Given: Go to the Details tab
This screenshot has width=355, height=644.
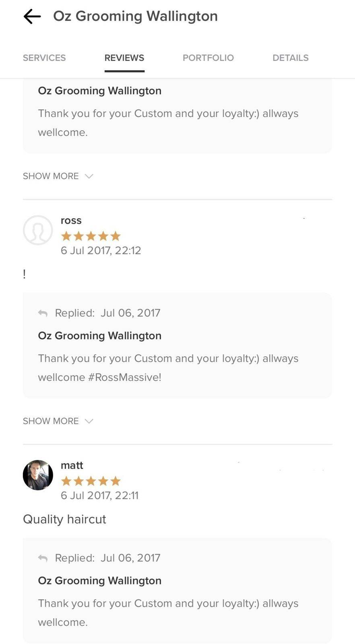Looking at the screenshot, I should [290, 58].
